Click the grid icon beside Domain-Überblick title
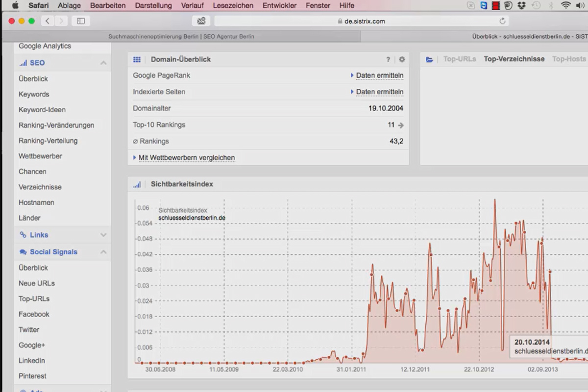This screenshot has width=588, height=392. (137, 59)
